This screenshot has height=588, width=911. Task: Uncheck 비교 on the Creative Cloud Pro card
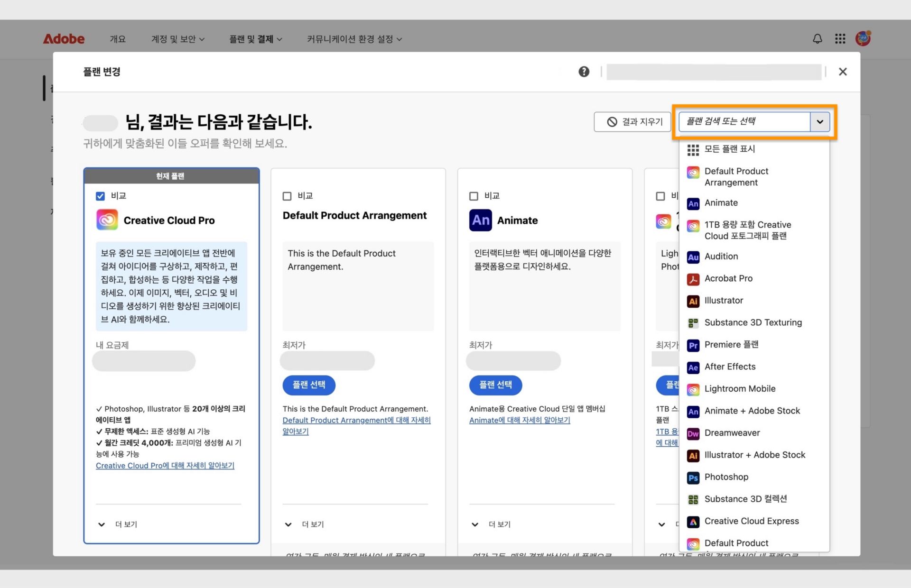100,196
